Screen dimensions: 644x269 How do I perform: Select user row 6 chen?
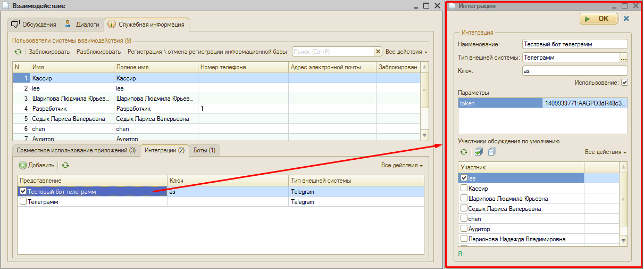pyautogui.click(x=216, y=128)
